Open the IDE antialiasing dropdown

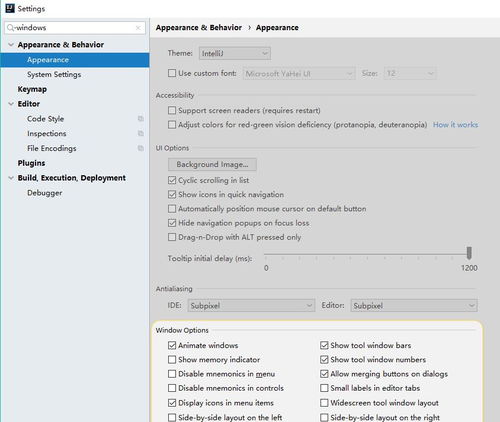(251, 305)
